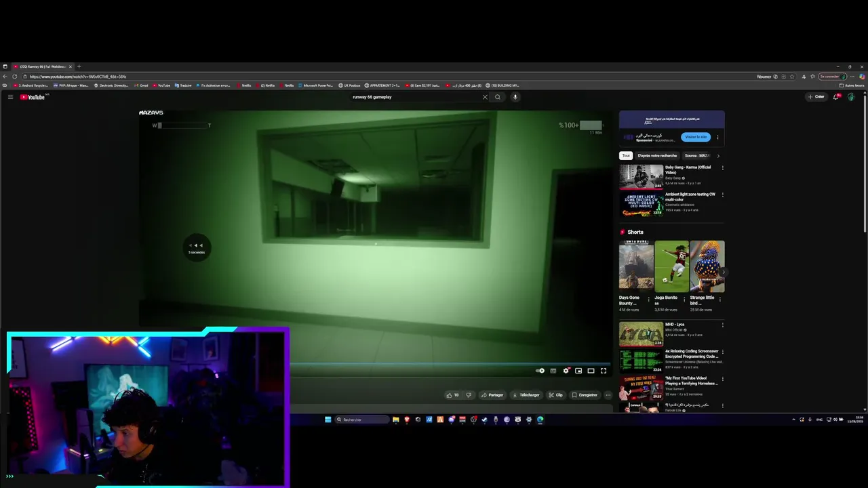Create a Clip of the video
The width and height of the screenshot is (868, 488).
pyautogui.click(x=556, y=395)
